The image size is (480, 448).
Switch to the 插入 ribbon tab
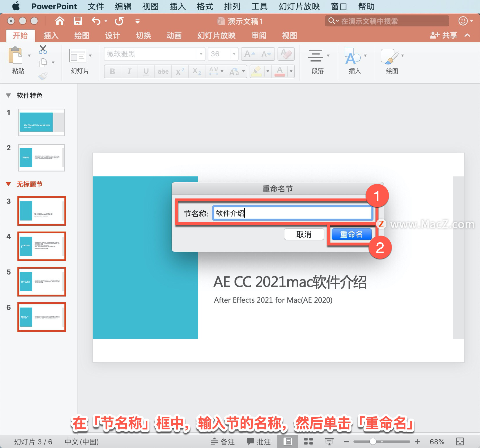51,36
